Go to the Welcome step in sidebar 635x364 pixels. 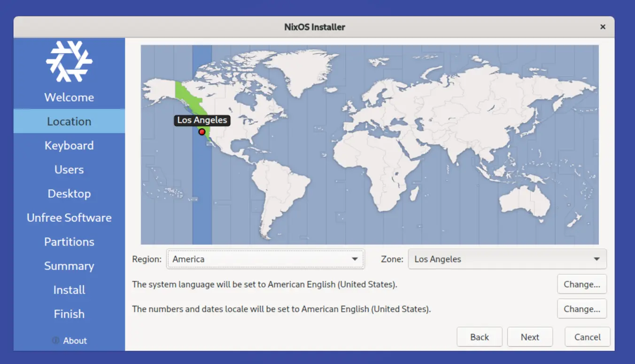[x=69, y=97]
